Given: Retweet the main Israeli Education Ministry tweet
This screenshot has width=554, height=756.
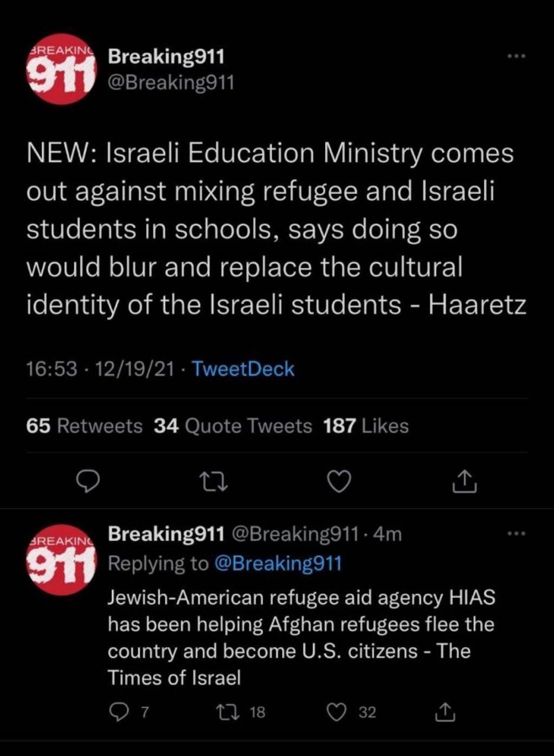Looking at the screenshot, I should point(214,482).
